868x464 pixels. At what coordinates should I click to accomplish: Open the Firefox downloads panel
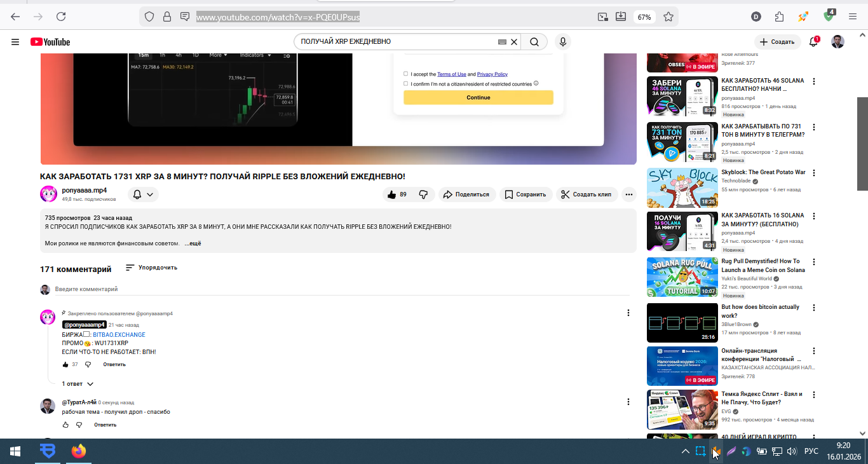pos(621,17)
